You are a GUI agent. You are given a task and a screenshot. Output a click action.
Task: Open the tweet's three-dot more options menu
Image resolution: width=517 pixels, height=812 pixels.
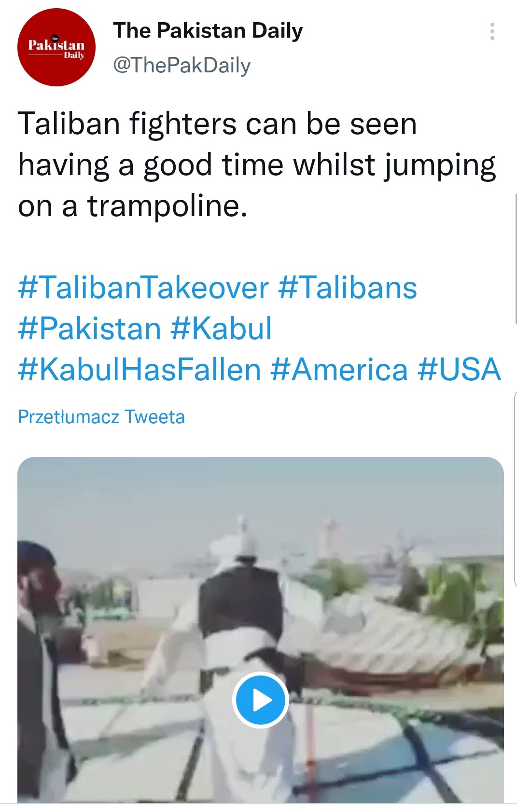point(492,31)
